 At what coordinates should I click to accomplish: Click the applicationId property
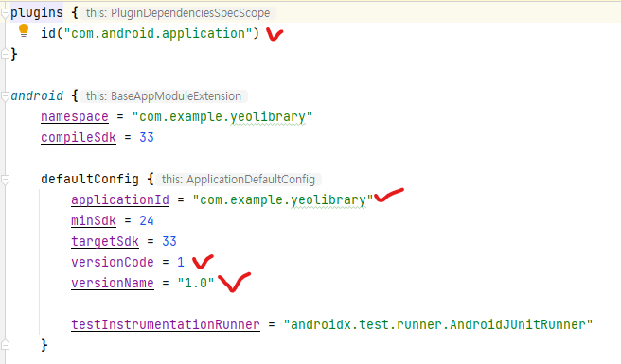[120, 200]
